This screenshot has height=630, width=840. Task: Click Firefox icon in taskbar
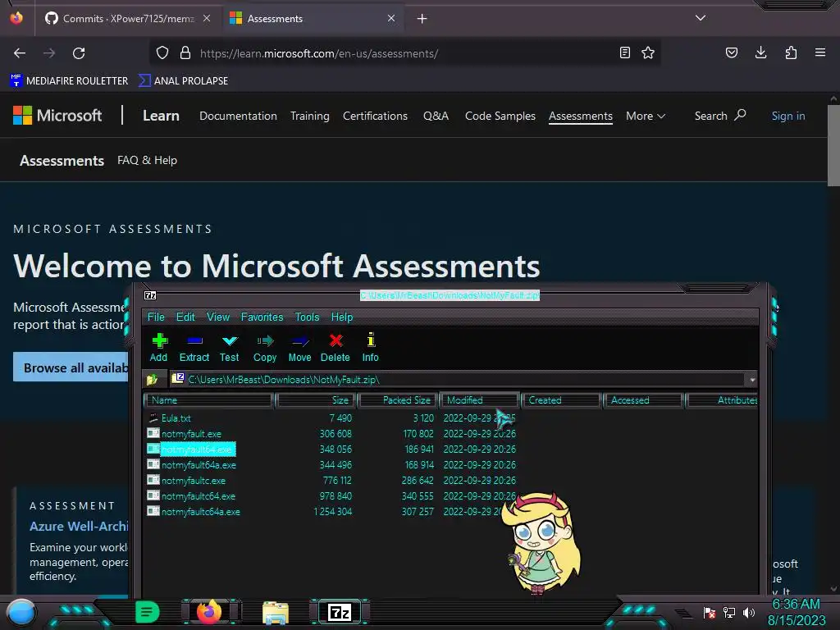point(209,612)
